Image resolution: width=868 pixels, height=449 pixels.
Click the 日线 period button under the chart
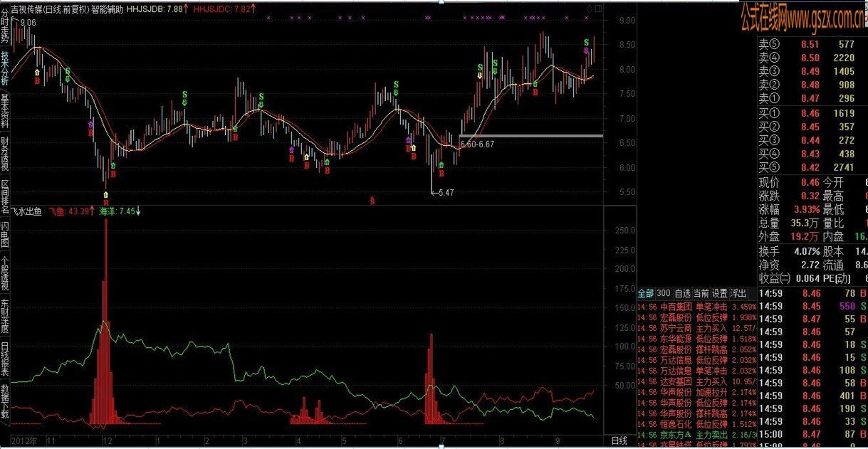pos(619,441)
